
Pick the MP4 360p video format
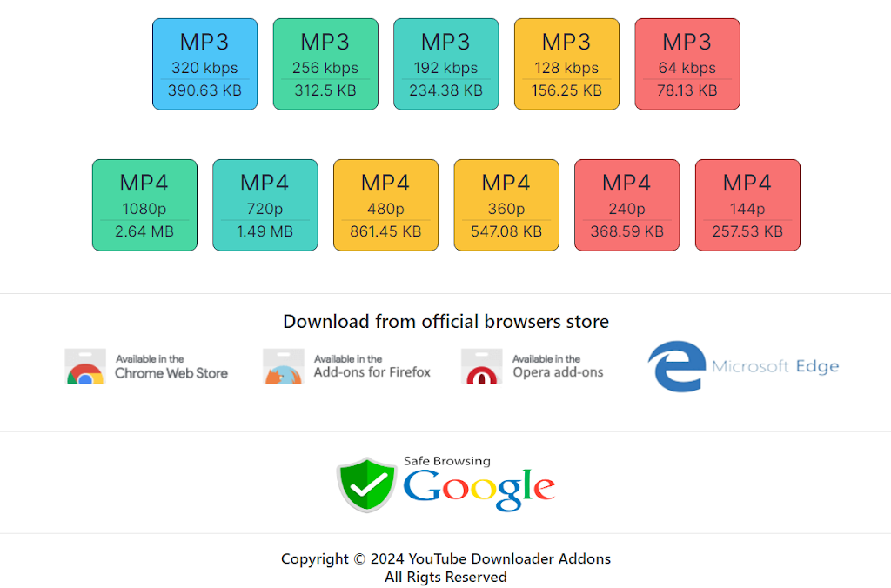click(506, 205)
